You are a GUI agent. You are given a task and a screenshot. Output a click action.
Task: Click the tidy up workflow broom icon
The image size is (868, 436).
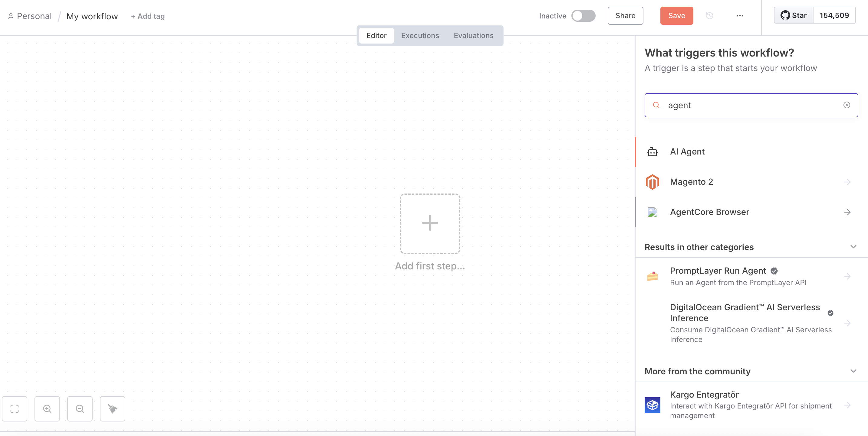click(113, 409)
